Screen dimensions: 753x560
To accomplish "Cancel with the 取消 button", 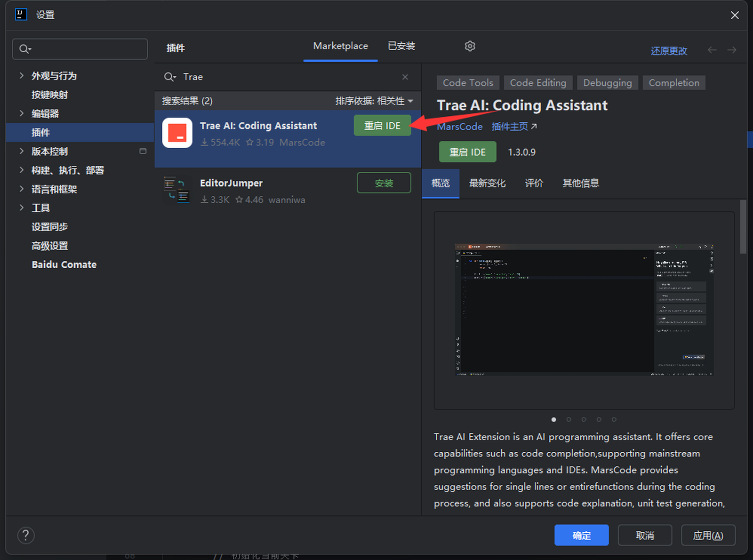I will click(645, 535).
